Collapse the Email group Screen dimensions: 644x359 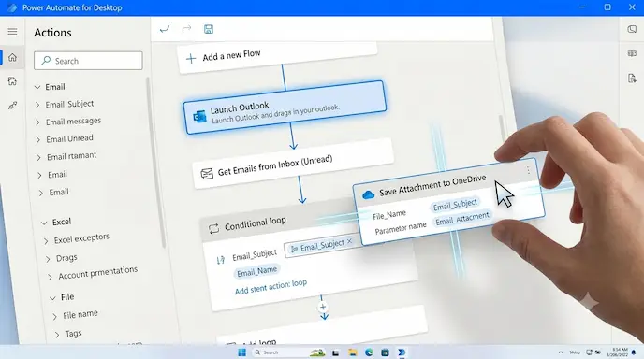pyautogui.click(x=37, y=87)
